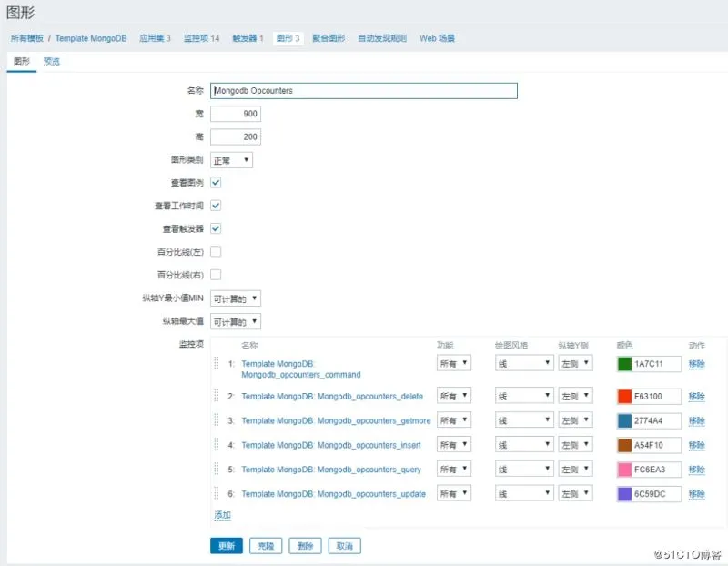Open the 纵轴Y最小值 dropdown
The width and height of the screenshot is (728, 566).
tap(234, 298)
